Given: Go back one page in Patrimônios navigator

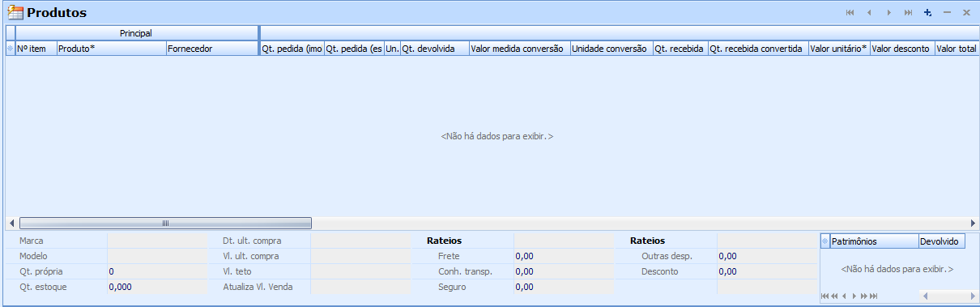Looking at the screenshot, I should click(x=834, y=296).
